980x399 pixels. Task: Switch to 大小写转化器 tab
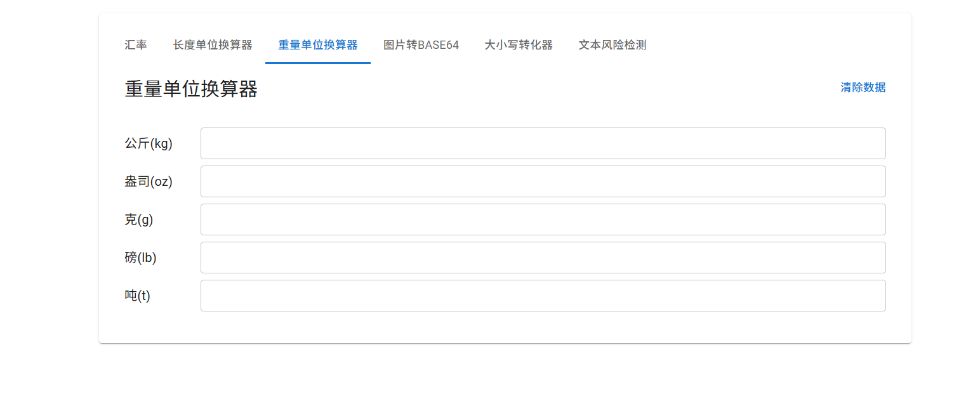(x=519, y=45)
